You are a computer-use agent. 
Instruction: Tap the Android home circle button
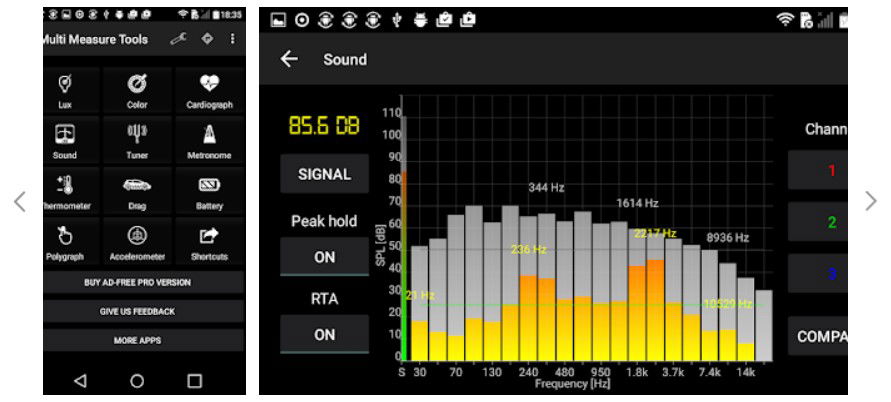tap(137, 381)
